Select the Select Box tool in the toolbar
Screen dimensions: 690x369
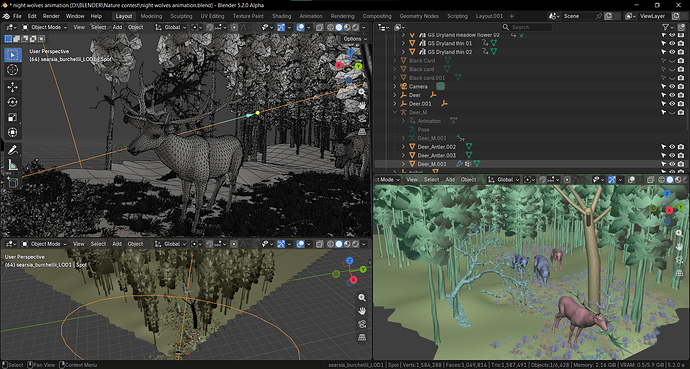(x=13, y=55)
